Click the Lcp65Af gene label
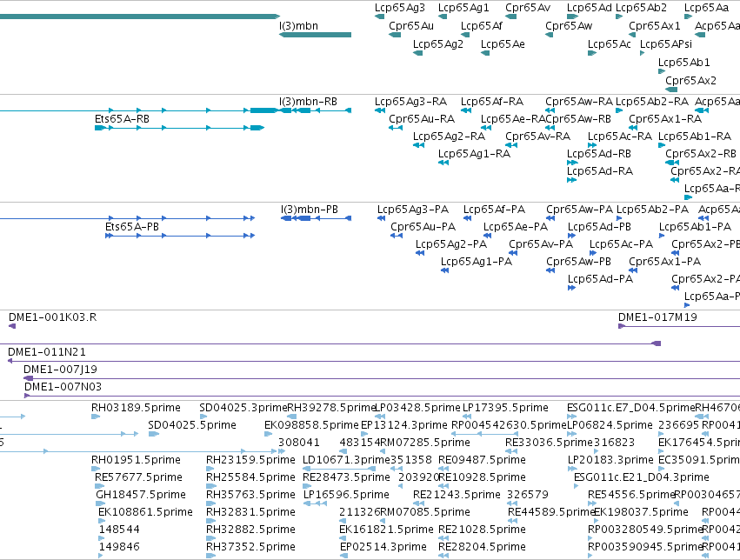This screenshot has height=560, width=740. click(482, 26)
